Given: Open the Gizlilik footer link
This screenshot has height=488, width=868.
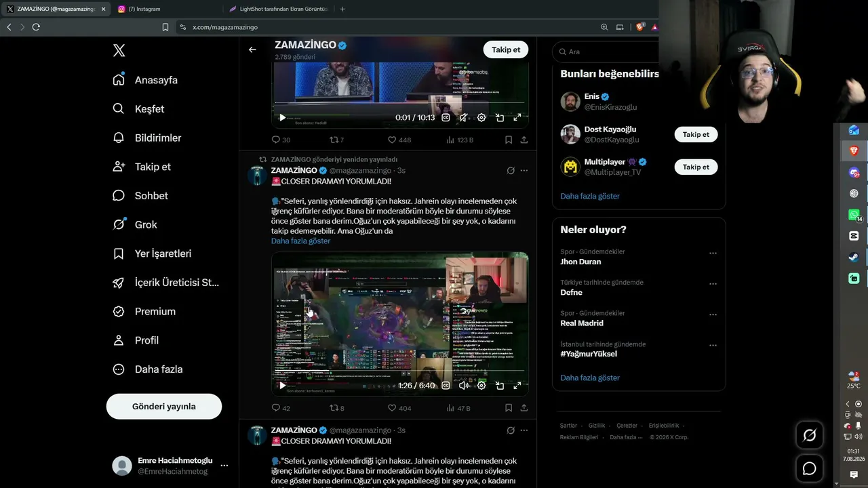Looking at the screenshot, I should (x=597, y=426).
